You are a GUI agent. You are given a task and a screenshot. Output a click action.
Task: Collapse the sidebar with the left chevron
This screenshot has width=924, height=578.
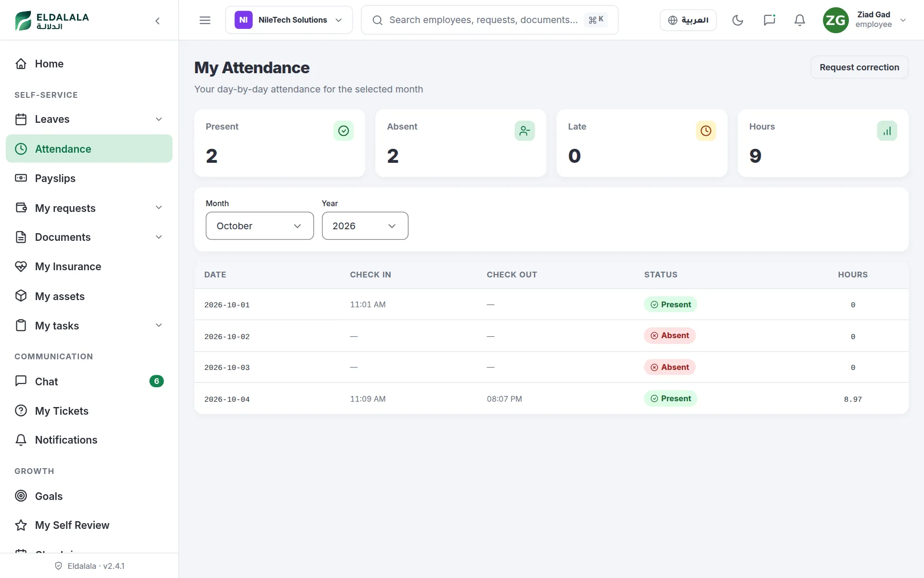[157, 21]
